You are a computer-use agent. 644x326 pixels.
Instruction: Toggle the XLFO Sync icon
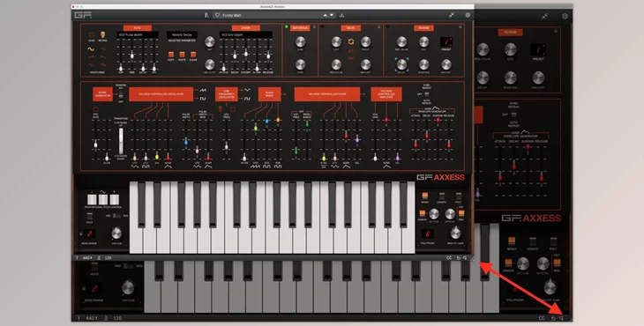pos(92,35)
